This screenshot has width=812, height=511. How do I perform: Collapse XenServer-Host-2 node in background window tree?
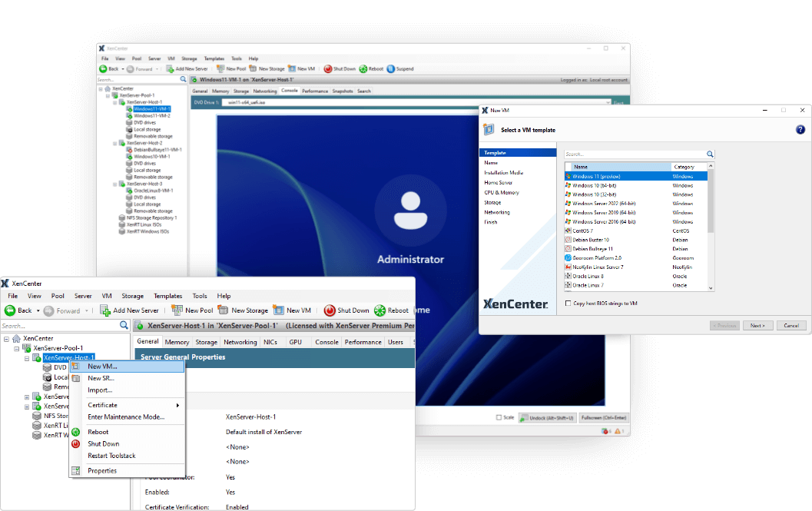tap(115, 143)
